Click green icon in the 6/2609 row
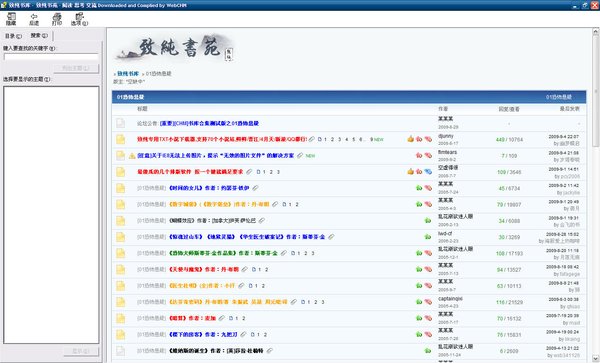The image size is (600, 363). coord(428,350)
